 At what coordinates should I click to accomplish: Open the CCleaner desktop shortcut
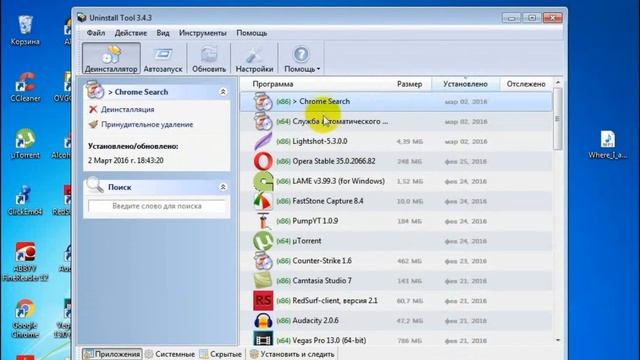(25, 87)
